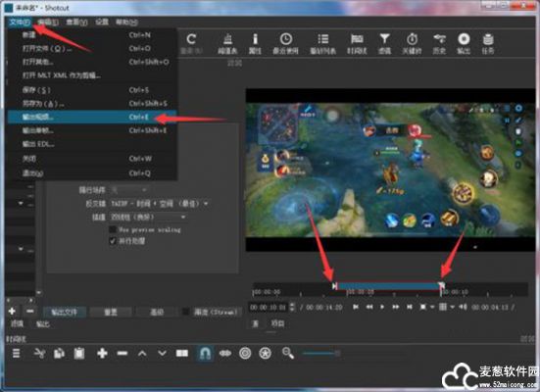The height and width of the screenshot is (392, 540).
Task: Open the Export (输出) disc icon
Action: pyautogui.click(x=464, y=39)
